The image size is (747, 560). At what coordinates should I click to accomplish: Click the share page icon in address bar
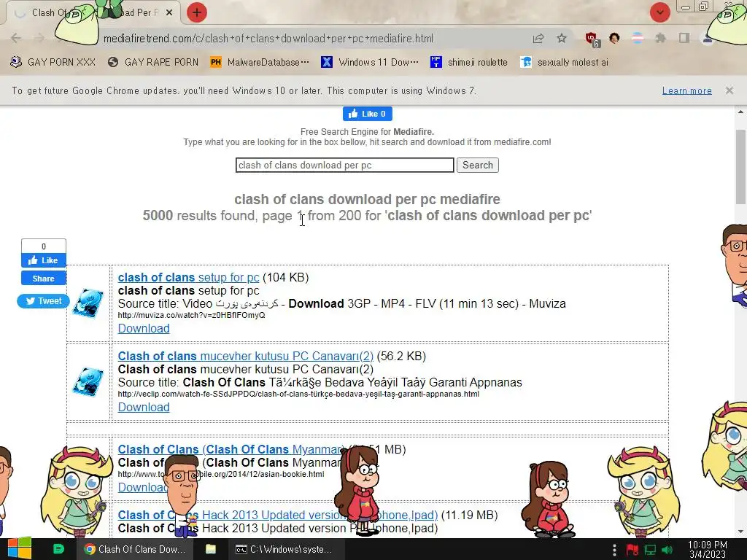538,39
